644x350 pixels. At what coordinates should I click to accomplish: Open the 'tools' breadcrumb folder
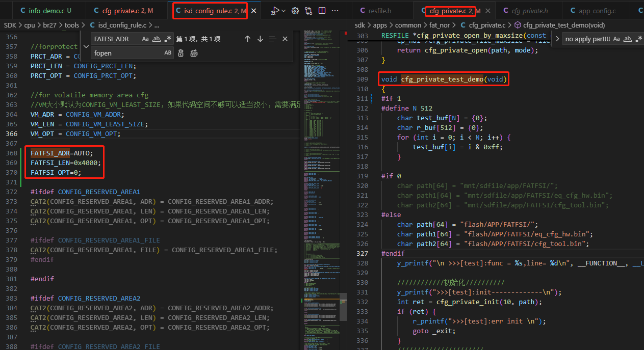[71, 25]
